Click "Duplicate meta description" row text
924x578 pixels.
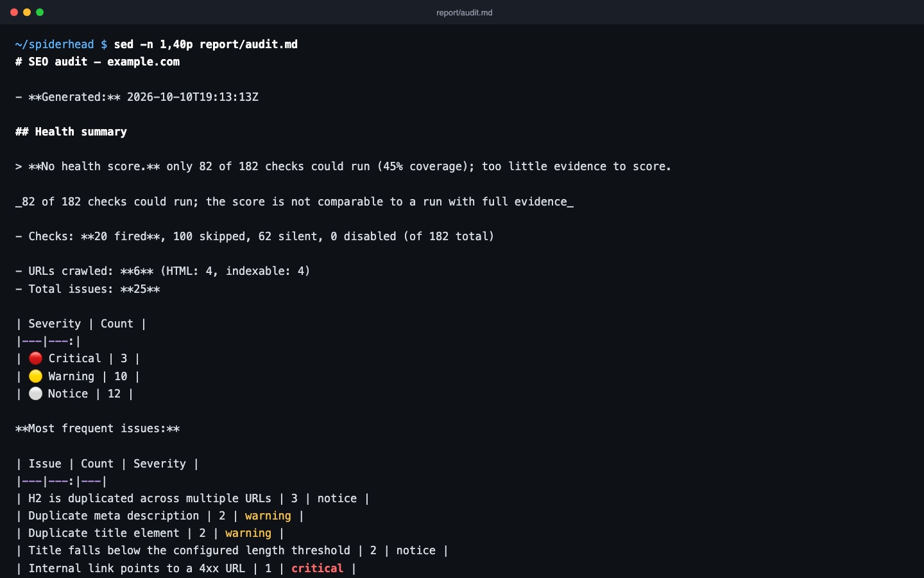(x=114, y=516)
